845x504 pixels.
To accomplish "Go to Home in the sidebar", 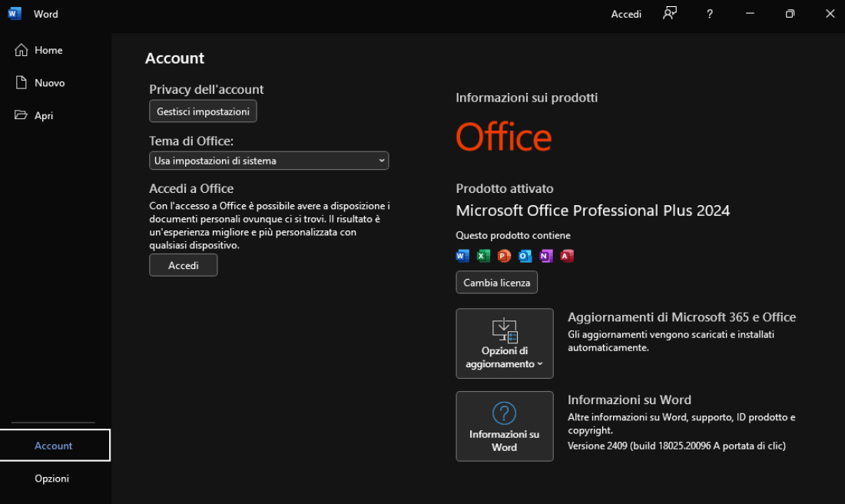I will [55, 50].
